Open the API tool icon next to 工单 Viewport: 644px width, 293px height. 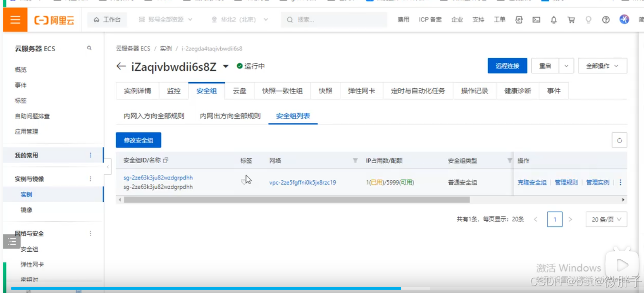click(519, 19)
